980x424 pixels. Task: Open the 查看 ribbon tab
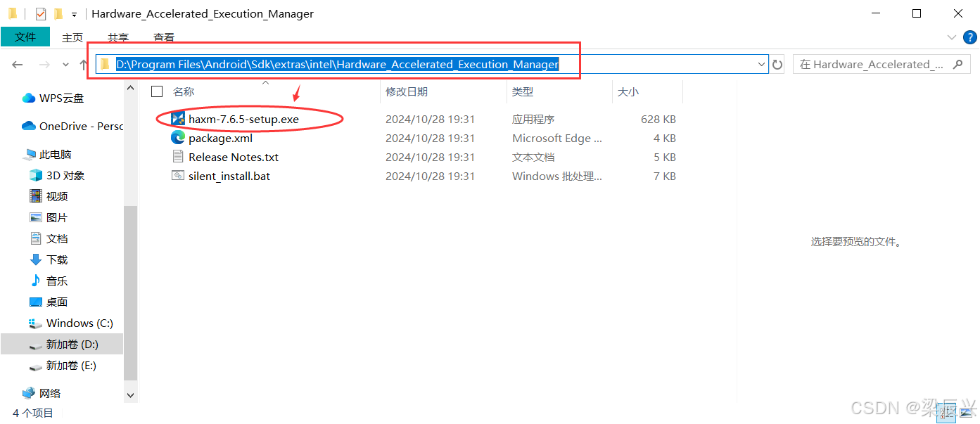coord(164,37)
